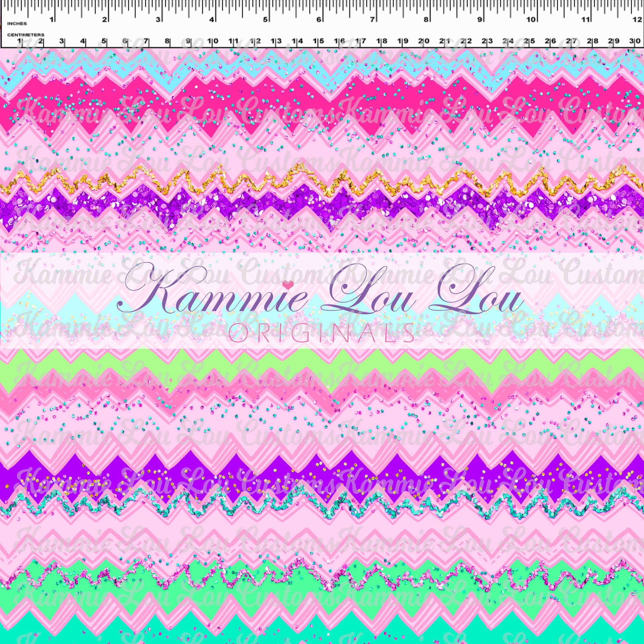Click the INCHES label on the ruler
Screen dimensions: 644x644
(x=17, y=24)
